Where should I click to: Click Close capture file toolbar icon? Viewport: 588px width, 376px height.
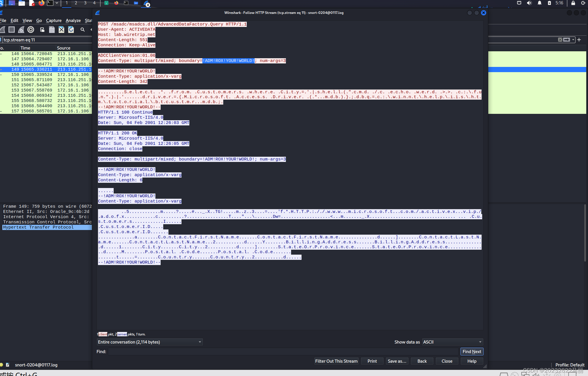pyautogui.click(x=61, y=30)
